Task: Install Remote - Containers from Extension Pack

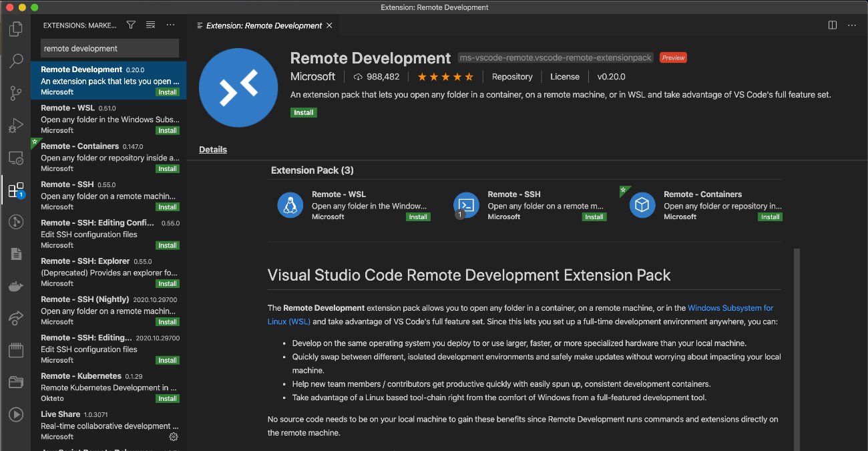Action: coord(771,216)
